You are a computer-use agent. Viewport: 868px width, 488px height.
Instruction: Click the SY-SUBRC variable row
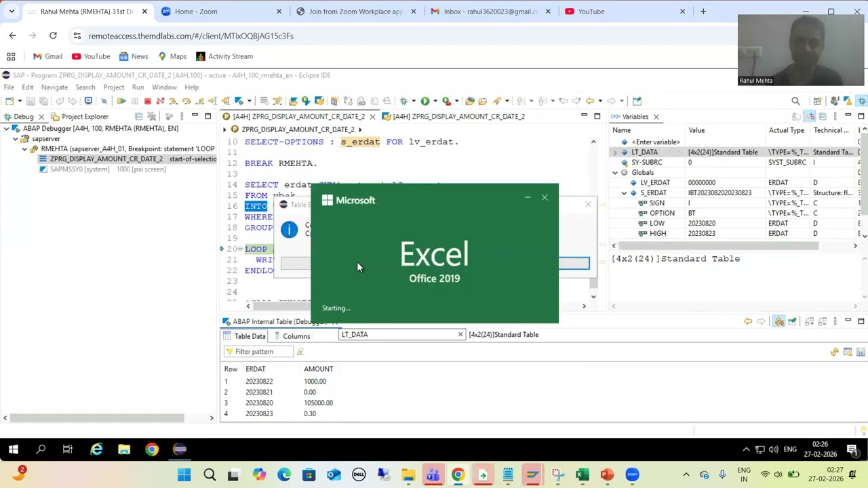tap(736, 162)
